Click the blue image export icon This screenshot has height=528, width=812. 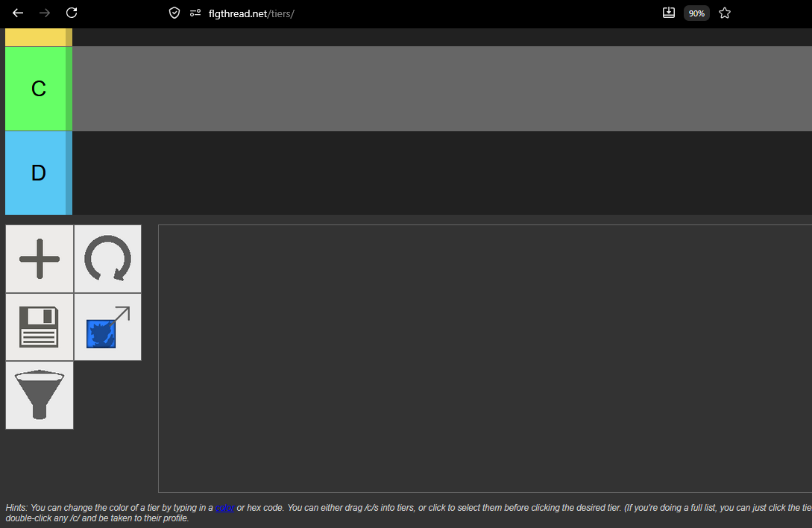click(107, 327)
